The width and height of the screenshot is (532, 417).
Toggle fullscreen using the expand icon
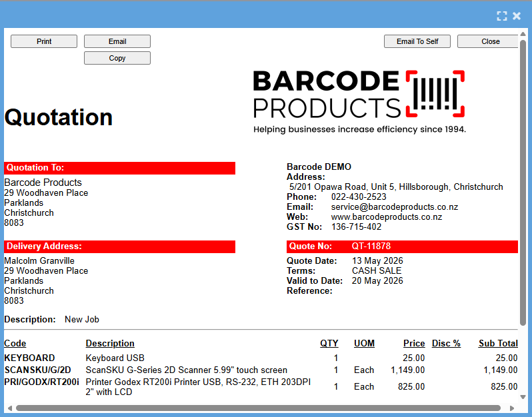pos(502,16)
